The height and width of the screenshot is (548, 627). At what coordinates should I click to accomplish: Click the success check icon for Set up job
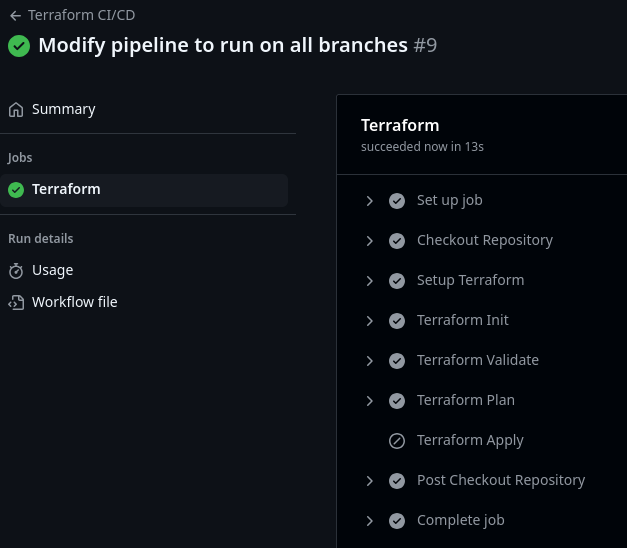coord(397,201)
